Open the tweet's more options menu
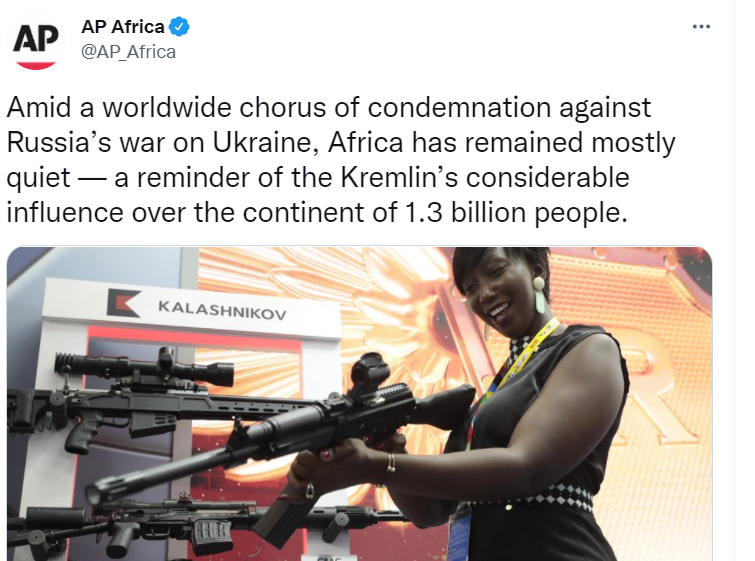 pos(701,26)
